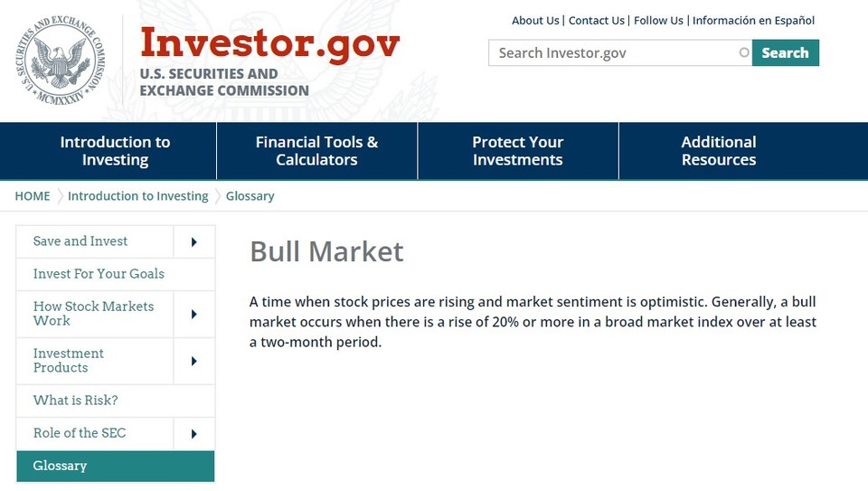Open the Additional Resources menu
The width and height of the screenshot is (868, 491).
click(719, 151)
